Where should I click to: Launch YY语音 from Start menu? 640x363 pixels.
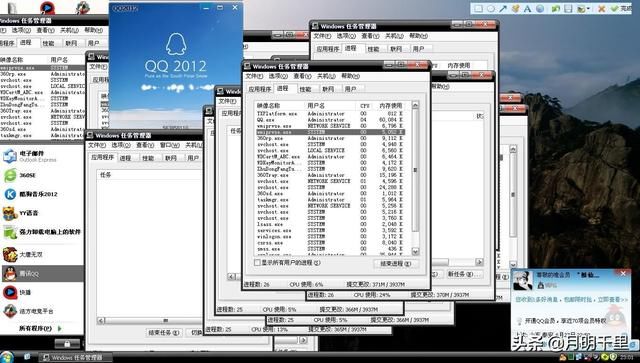42,213
